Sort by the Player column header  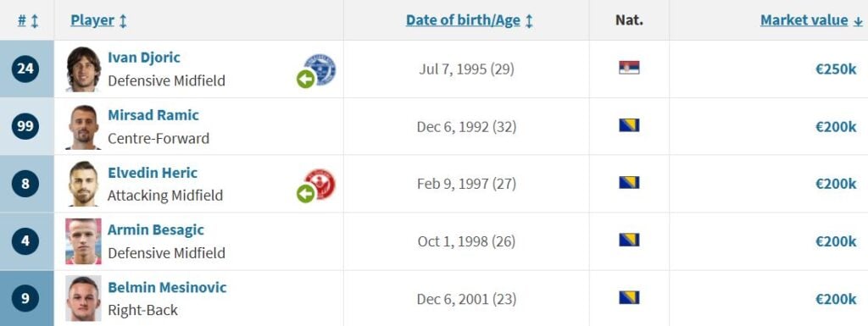pyautogui.click(x=98, y=20)
